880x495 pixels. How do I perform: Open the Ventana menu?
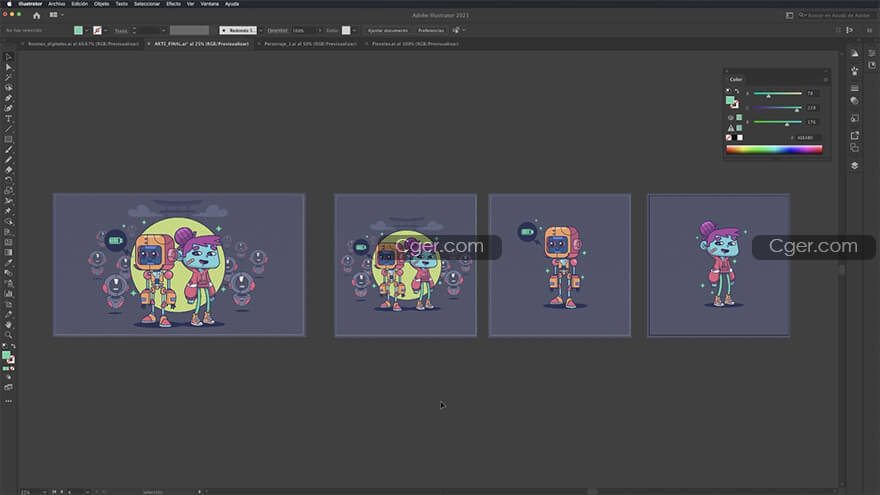click(210, 4)
